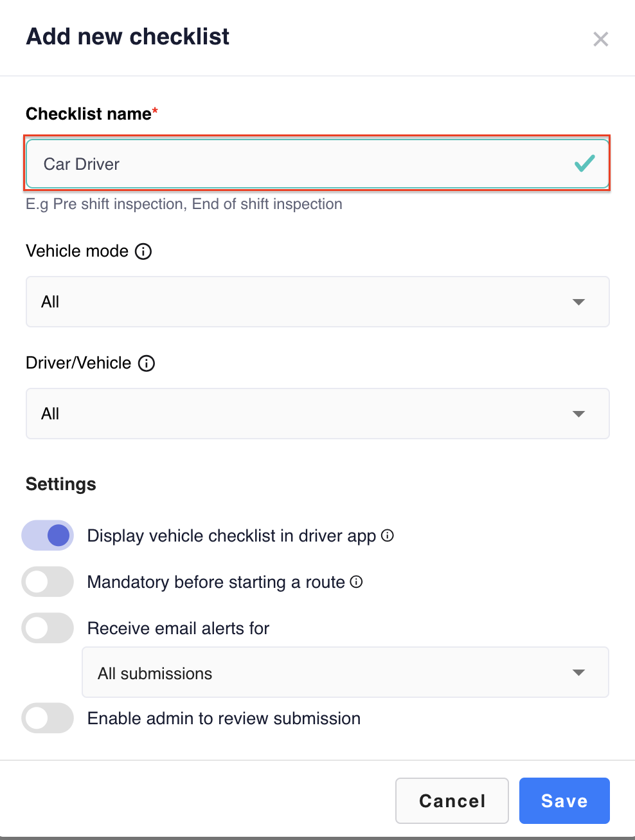Click the Driver/Vehicle dropdown arrow
635x840 pixels.
(x=578, y=414)
